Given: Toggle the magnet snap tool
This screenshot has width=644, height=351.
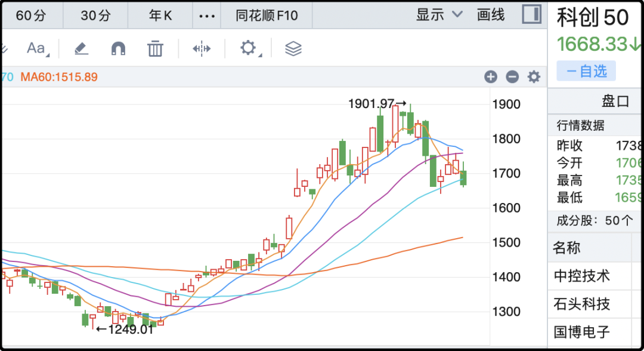Looking at the screenshot, I should click(x=118, y=48).
